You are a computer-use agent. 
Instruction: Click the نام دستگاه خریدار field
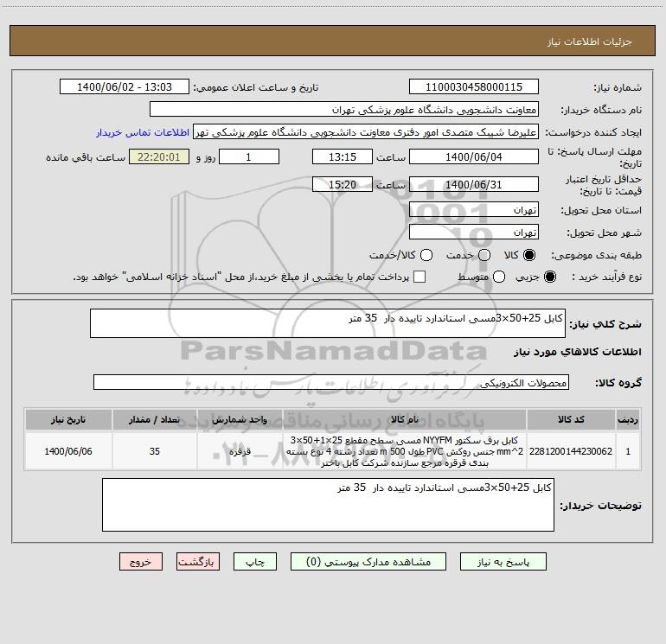click(x=344, y=109)
